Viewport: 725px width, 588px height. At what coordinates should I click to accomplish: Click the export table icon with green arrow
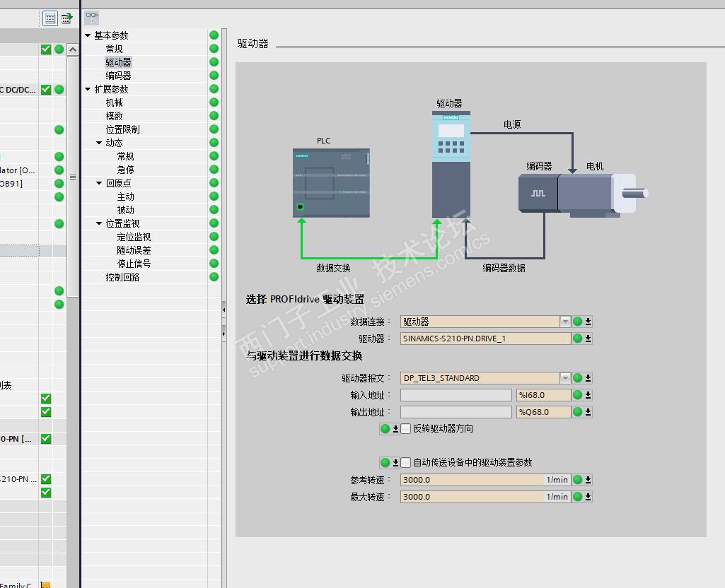66,18
